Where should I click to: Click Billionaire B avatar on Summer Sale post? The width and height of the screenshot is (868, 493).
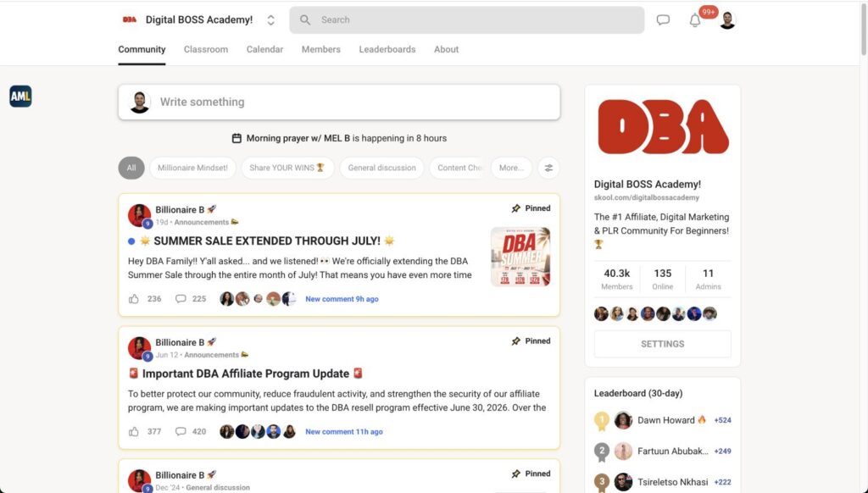click(140, 215)
